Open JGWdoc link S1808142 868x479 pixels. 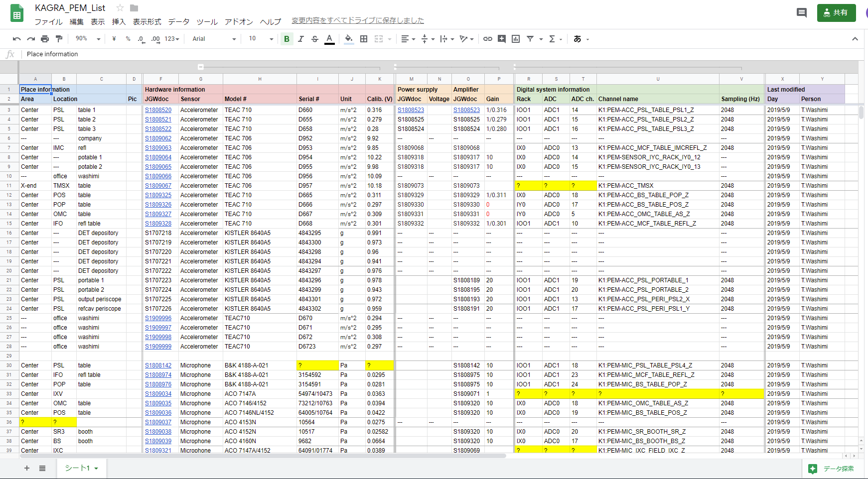[158, 365]
